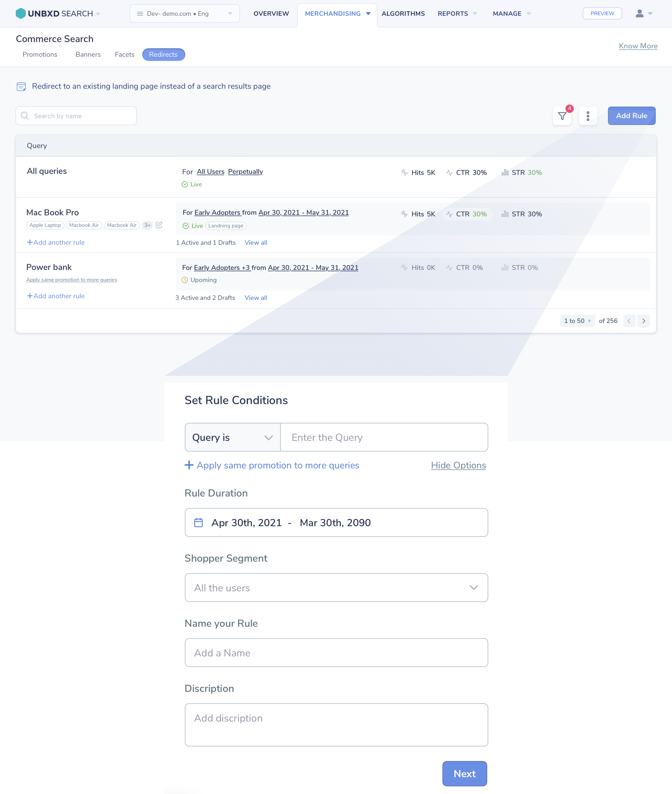The image size is (672, 794).
Task: Expand the Unbxd Search product dropdown arrow
Action: click(x=98, y=14)
